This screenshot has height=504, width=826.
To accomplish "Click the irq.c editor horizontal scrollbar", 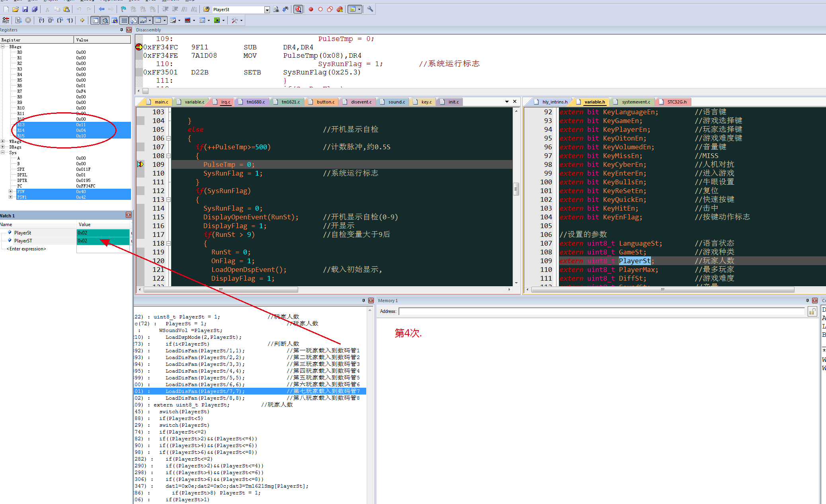I will click(x=221, y=290).
